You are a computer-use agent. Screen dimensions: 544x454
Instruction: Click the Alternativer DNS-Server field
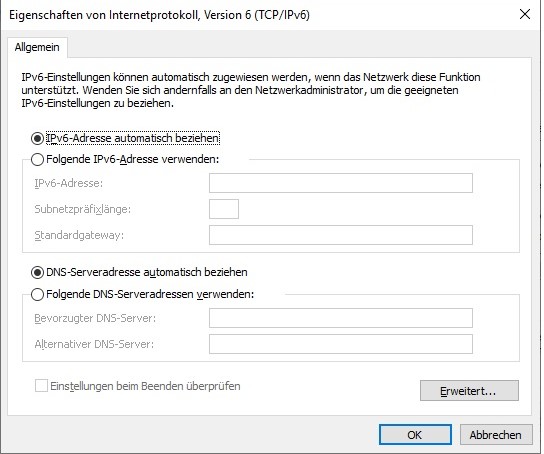click(341, 344)
